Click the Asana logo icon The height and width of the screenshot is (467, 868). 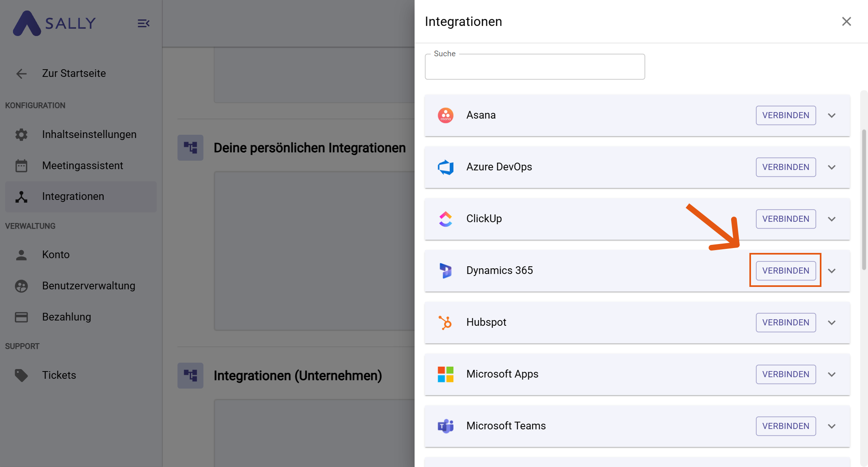coord(446,115)
